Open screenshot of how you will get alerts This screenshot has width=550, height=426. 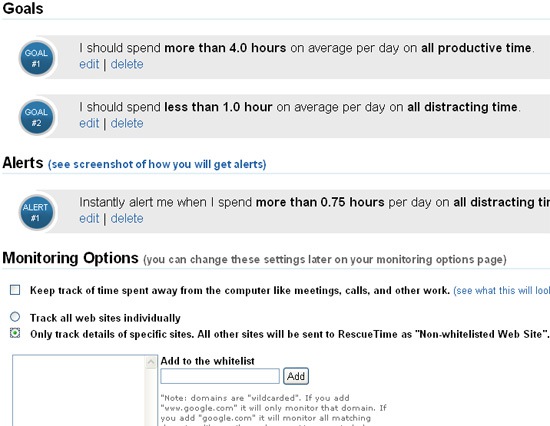click(157, 164)
